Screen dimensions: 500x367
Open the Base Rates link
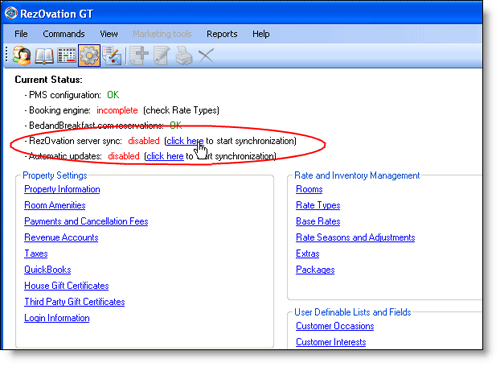318,221
